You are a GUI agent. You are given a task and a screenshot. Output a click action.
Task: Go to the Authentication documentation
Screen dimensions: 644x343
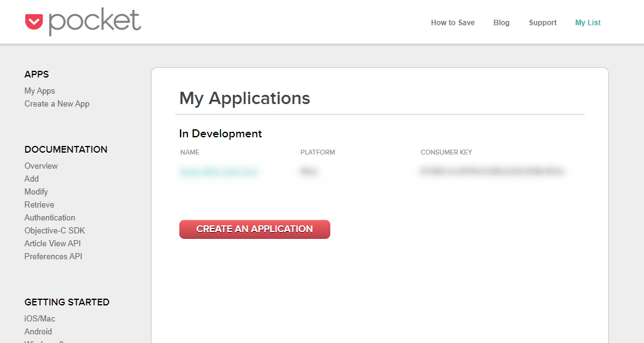click(49, 218)
